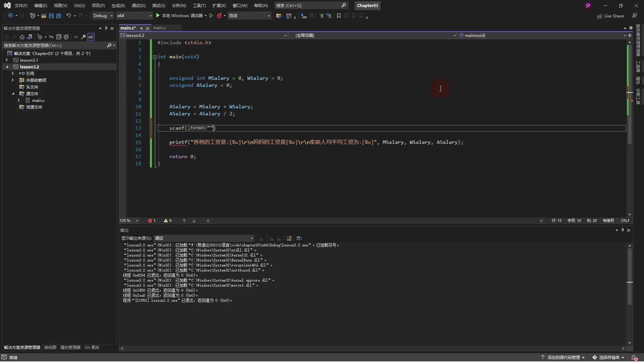Viewport: 644px width, 362px height.
Task: Click the hot reload flame icon
Action: (219, 16)
